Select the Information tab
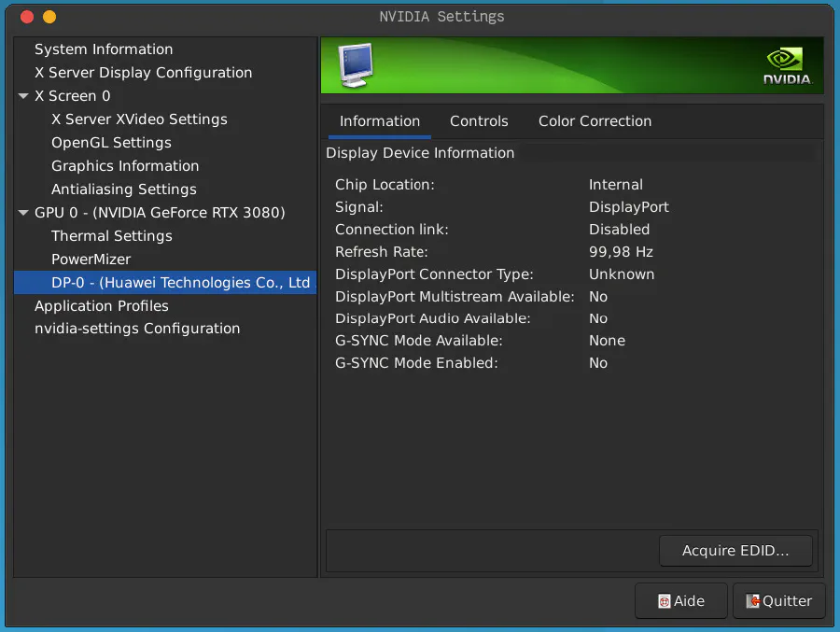Screen dimensions: 840x632 (379, 121)
